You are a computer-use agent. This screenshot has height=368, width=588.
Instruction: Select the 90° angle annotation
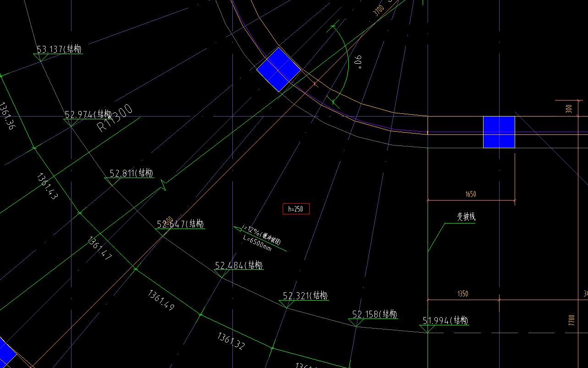358,61
